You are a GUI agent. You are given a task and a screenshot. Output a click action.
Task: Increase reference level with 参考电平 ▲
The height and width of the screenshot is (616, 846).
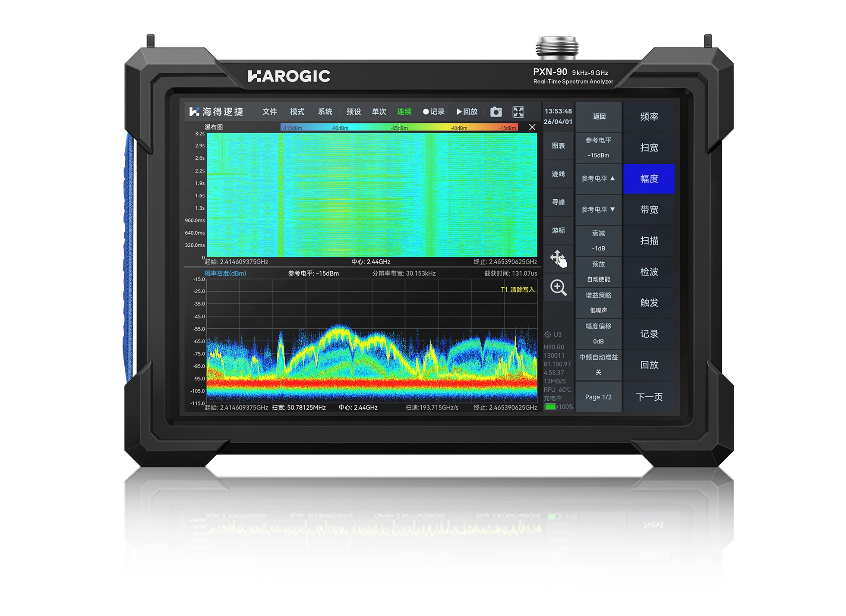598,179
